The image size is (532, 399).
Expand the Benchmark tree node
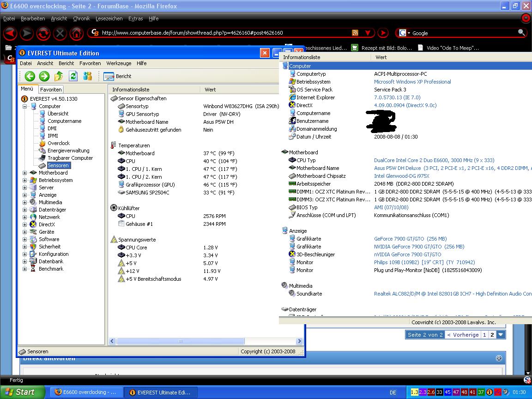[25, 269]
